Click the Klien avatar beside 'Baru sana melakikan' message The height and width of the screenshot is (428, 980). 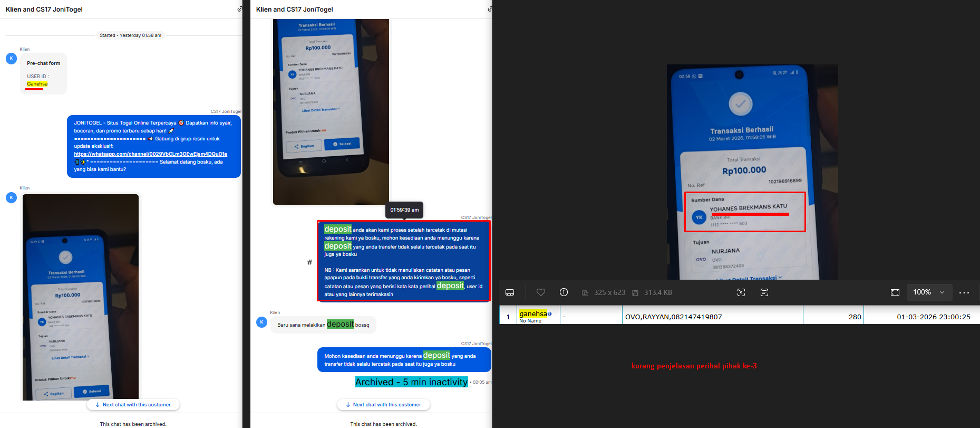261,322
